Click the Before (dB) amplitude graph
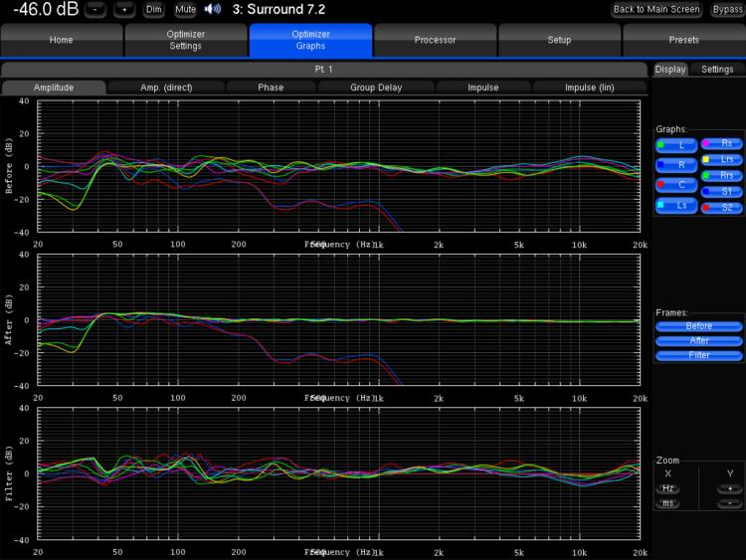746x560 pixels. pos(339,166)
